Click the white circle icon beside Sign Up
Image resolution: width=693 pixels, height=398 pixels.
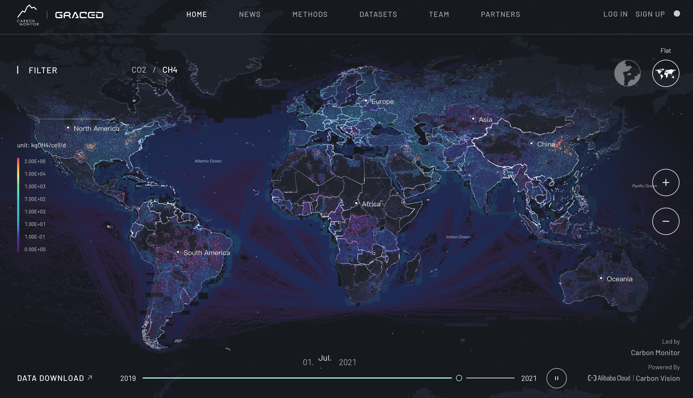coord(677,14)
